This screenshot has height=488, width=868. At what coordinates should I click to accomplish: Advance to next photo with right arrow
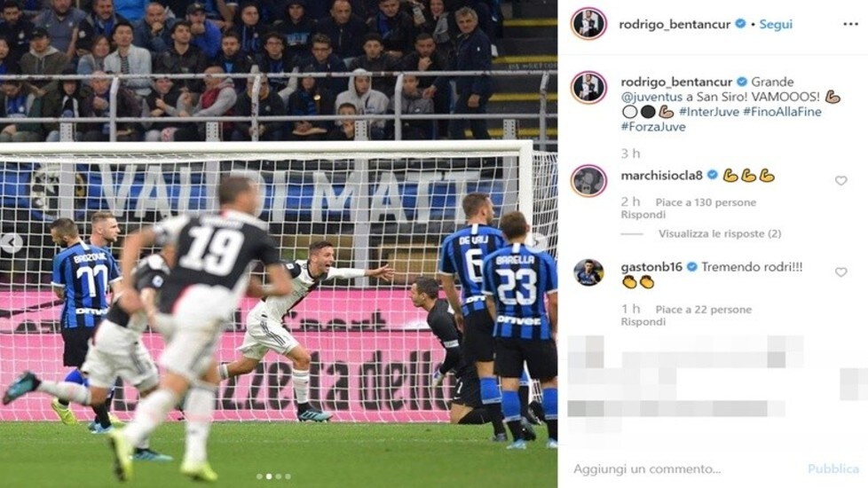539,242
